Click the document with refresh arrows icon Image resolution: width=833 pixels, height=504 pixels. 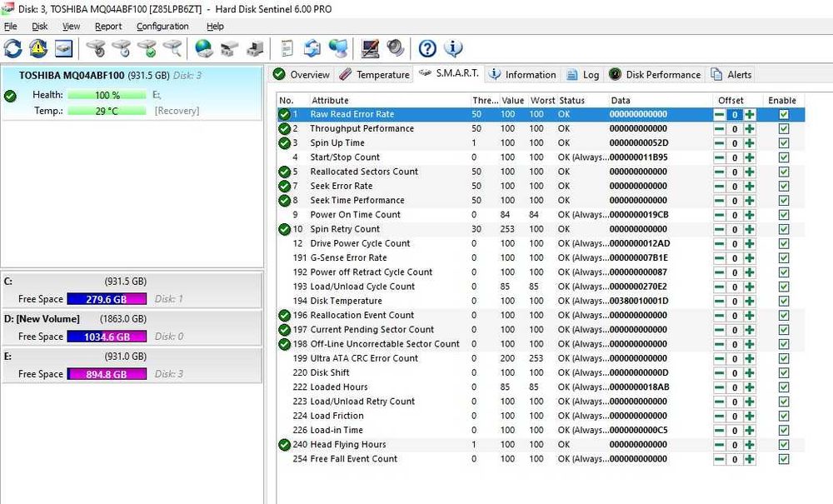312,48
